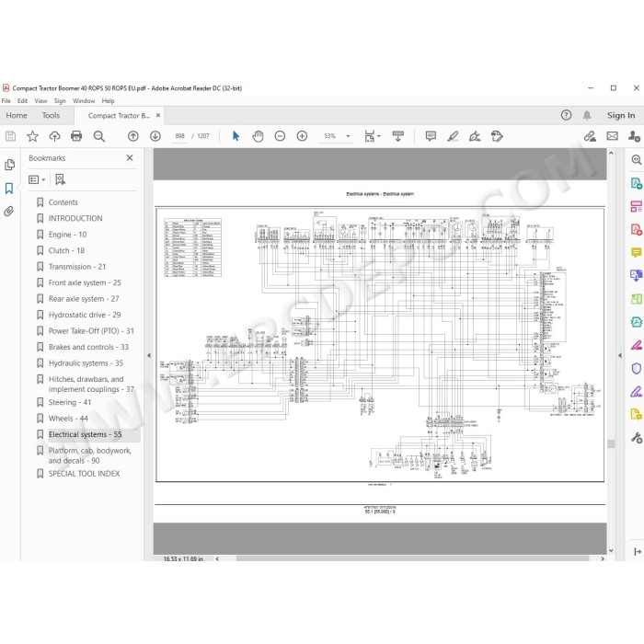Open the File menu
Viewport: 644px width, 644px height.
point(6,101)
